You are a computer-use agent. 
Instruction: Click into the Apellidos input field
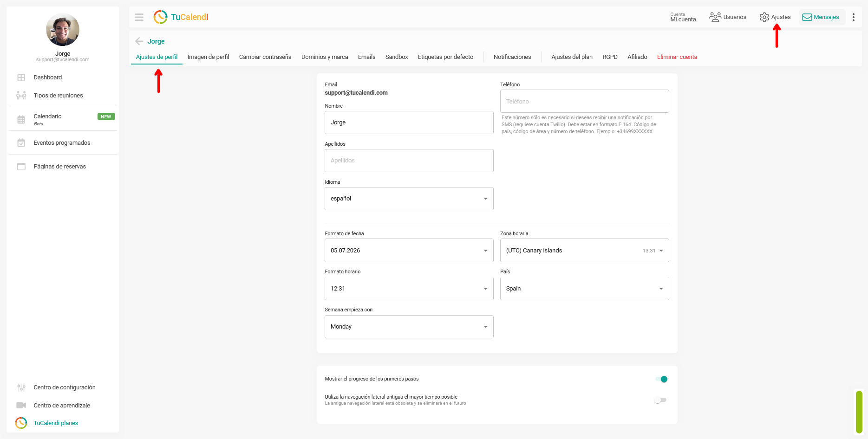tap(409, 161)
